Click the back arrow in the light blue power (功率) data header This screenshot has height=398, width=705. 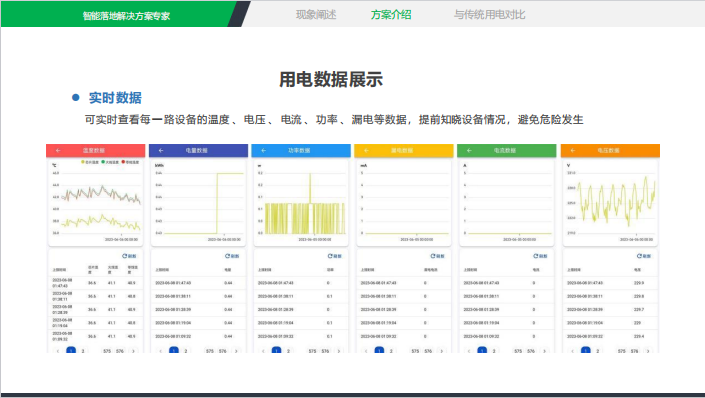[x=264, y=151]
